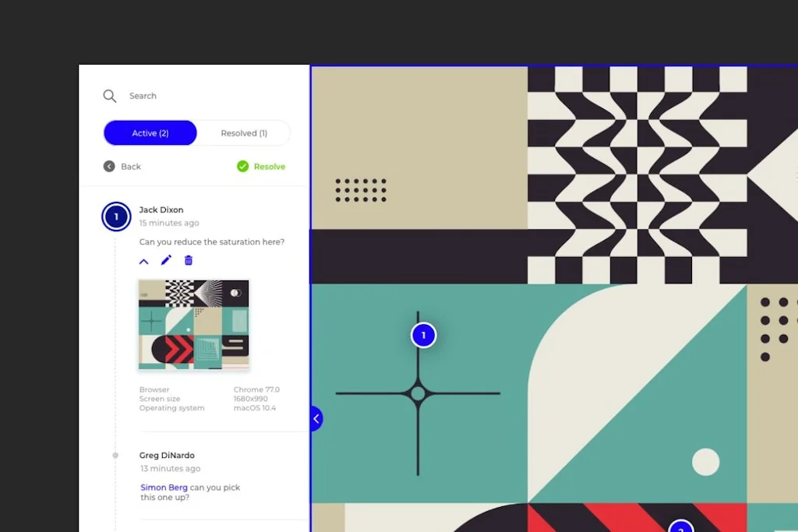Click the circled back arrow icon
Viewport: 798px width, 532px height.
pyautogui.click(x=108, y=166)
